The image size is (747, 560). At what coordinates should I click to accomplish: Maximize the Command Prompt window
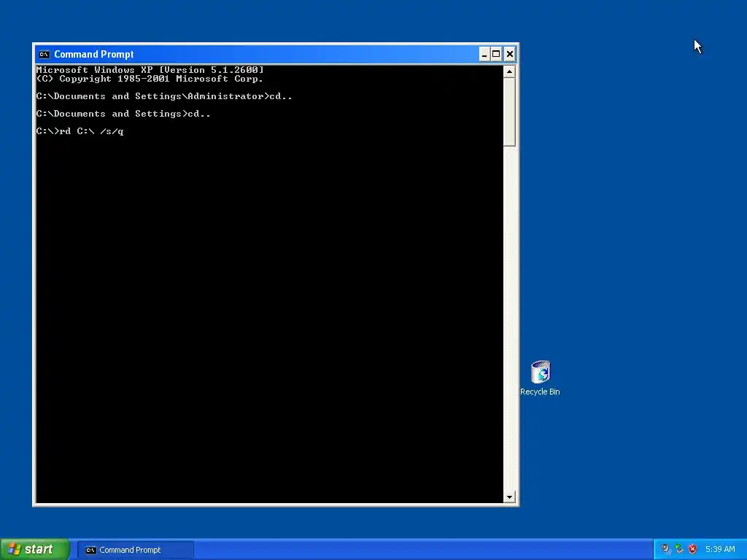[496, 54]
